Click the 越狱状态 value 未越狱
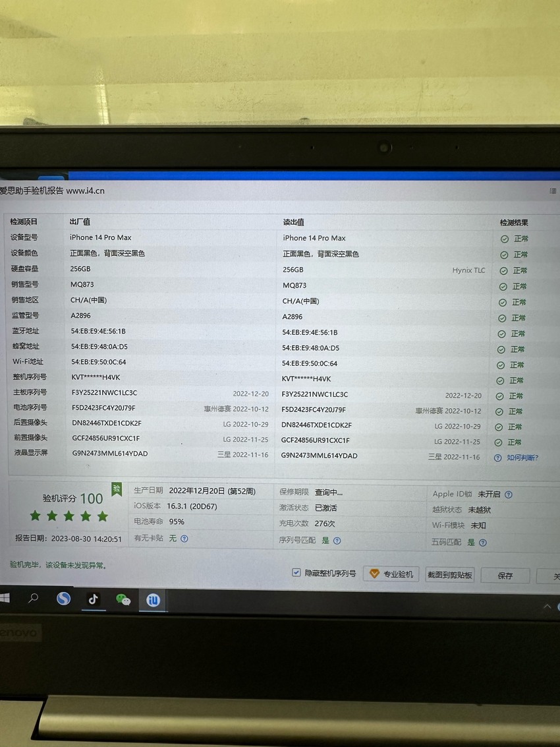This screenshot has height=747, width=560. 479,510
